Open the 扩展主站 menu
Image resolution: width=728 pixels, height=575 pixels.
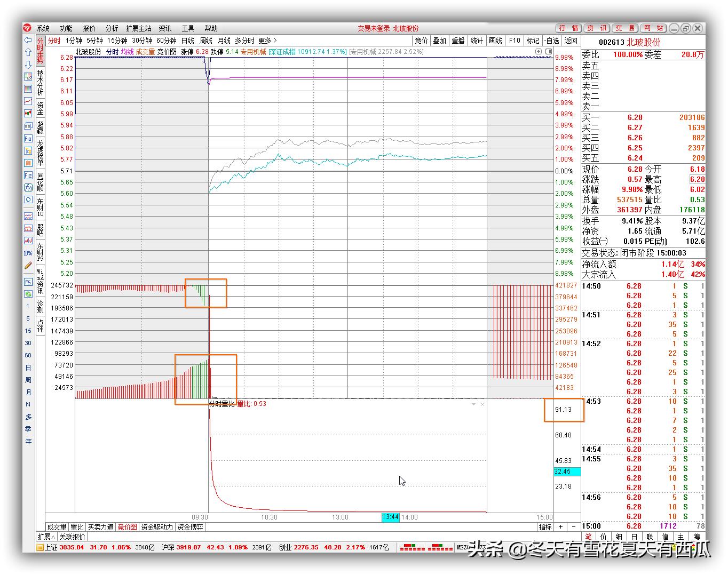pos(139,28)
